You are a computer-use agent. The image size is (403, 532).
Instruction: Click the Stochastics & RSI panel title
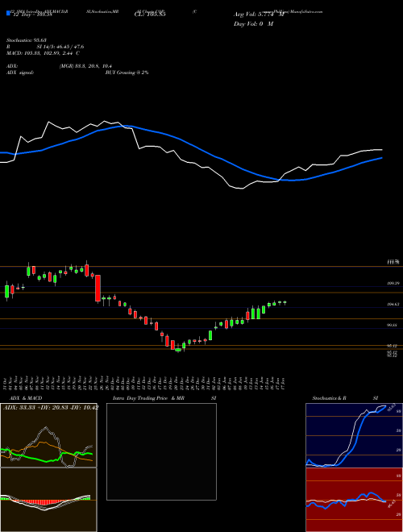click(345, 398)
